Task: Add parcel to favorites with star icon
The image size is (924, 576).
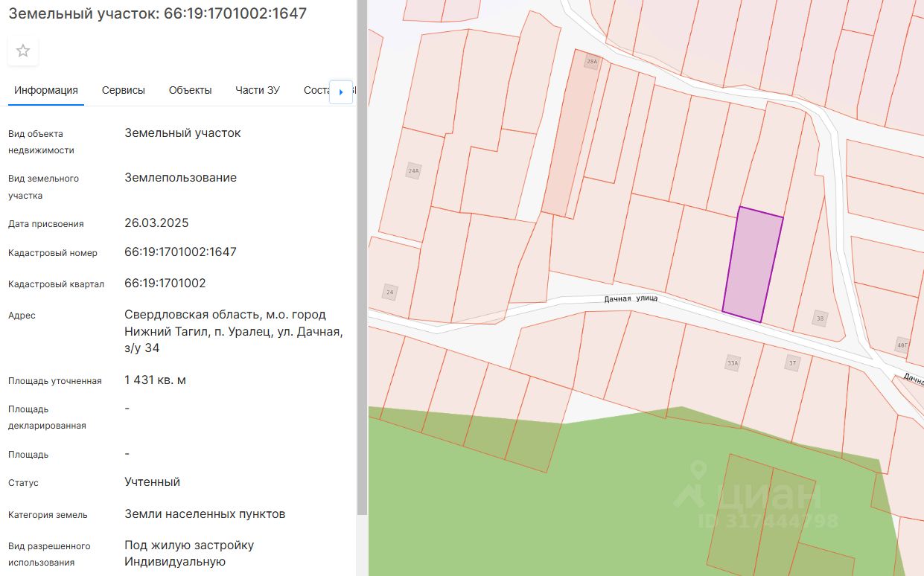Action: click(x=23, y=51)
